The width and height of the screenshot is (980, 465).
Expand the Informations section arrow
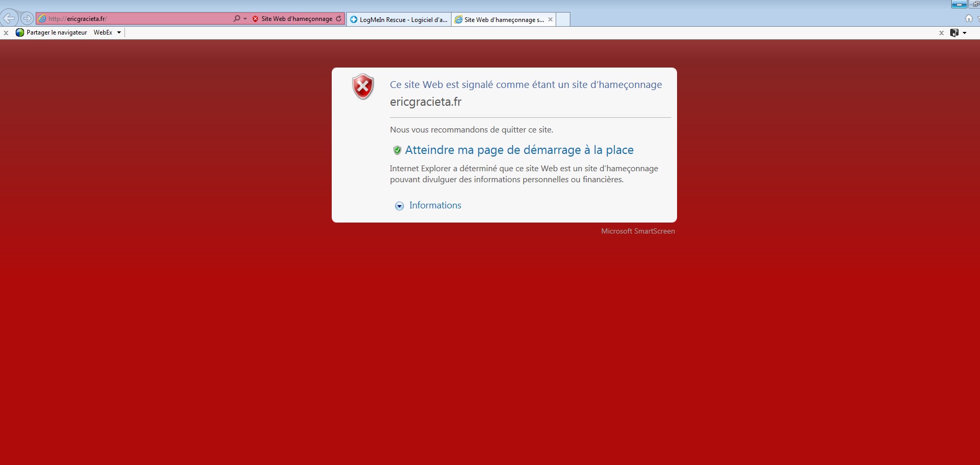coord(399,206)
